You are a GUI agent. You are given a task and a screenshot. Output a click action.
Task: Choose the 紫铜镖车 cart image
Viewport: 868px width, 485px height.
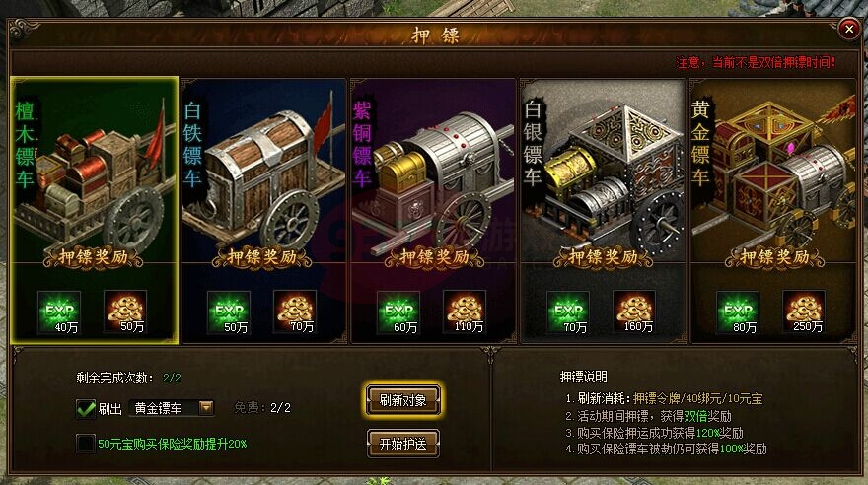[433, 172]
